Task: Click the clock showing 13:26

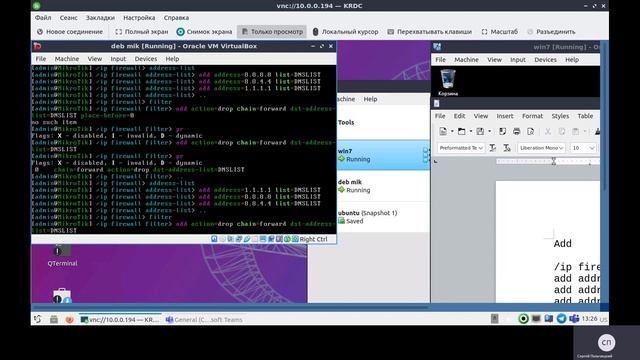Action: click(x=589, y=319)
